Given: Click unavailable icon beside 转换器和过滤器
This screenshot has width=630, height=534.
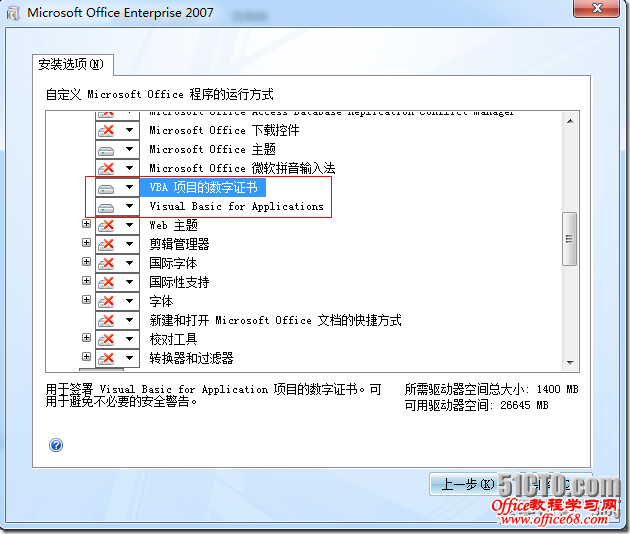Looking at the screenshot, I should tap(106, 358).
